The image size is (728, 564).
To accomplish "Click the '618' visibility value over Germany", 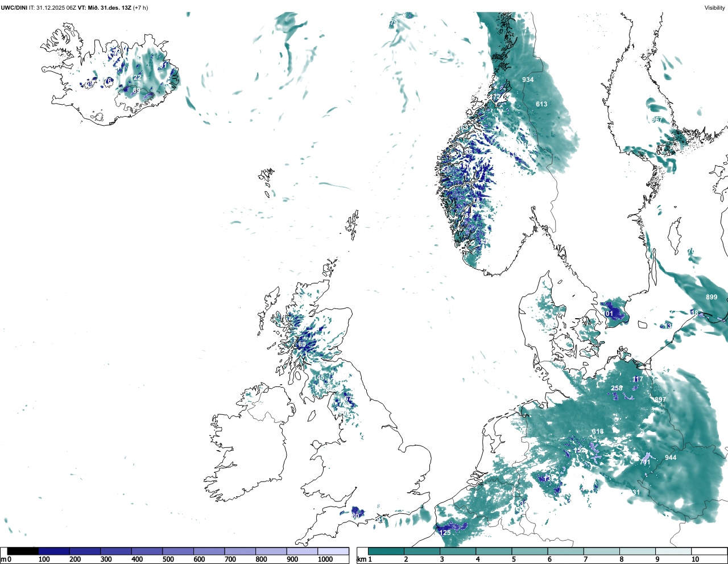I will [598, 431].
